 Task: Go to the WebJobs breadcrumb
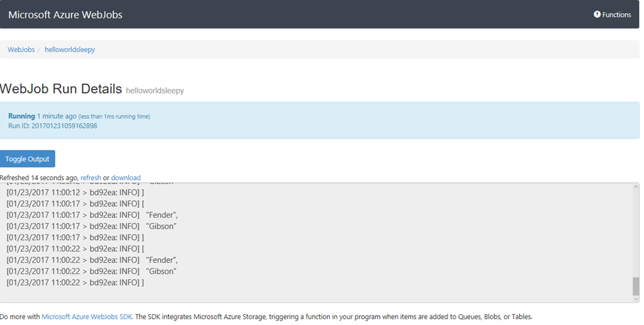pyautogui.click(x=21, y=49)
